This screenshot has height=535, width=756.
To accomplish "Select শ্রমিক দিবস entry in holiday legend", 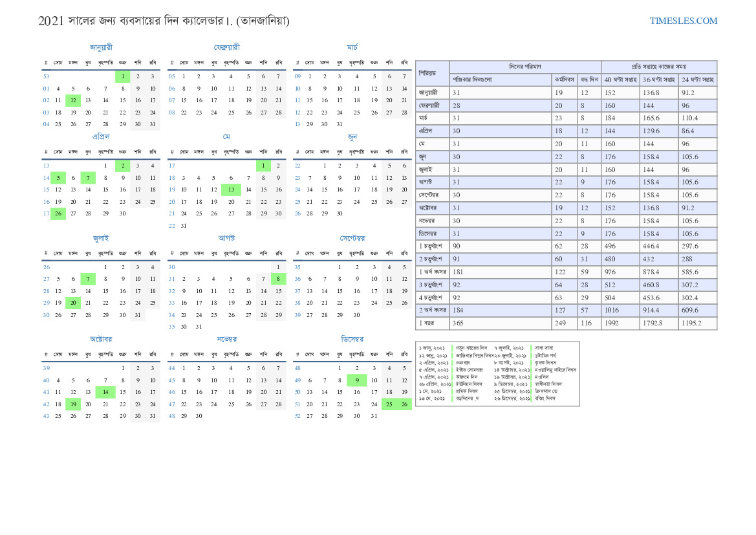I will (468, 391).
